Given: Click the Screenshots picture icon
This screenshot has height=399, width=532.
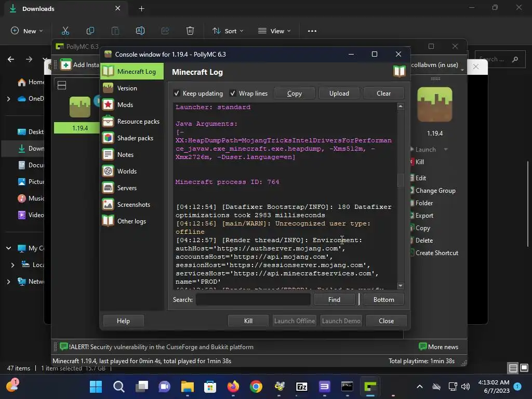Looking at the screenshot, I should pos(108,204).
